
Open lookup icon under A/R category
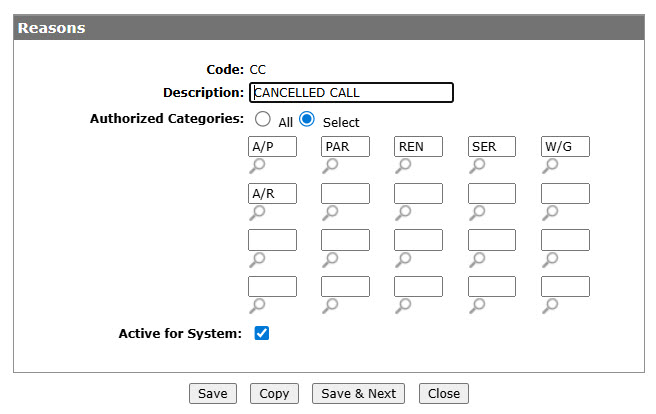click(x=257, y=213)
